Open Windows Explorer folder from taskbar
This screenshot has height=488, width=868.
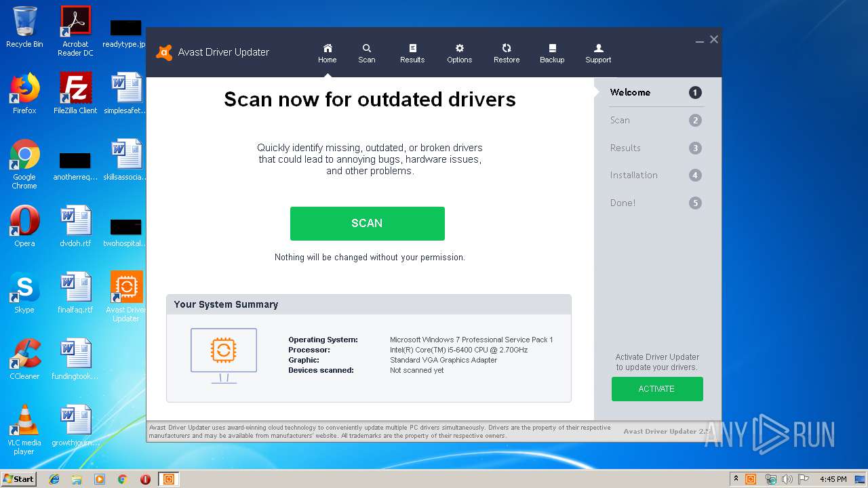77,479
